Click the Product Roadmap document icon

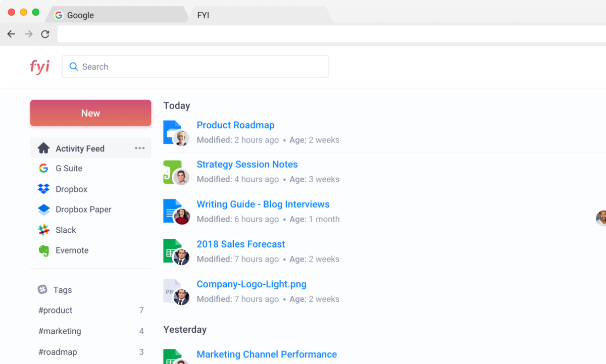[172, 132]
